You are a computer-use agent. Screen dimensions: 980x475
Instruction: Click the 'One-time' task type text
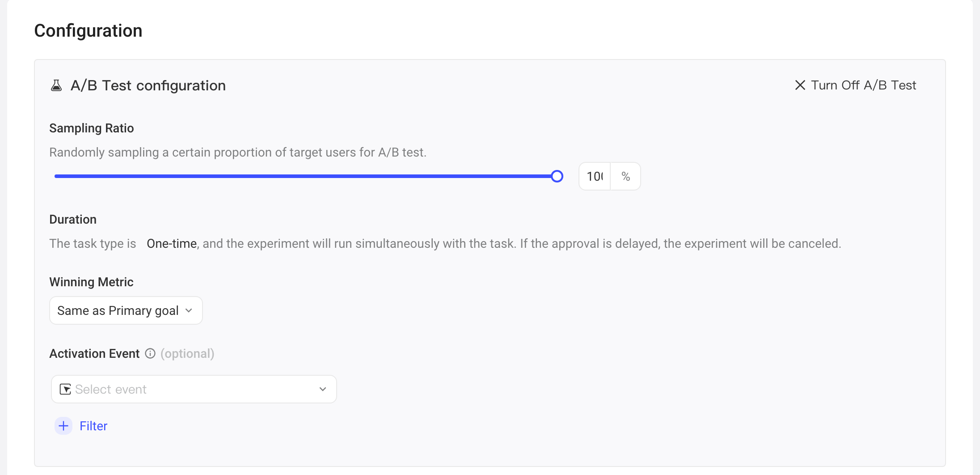172,243
